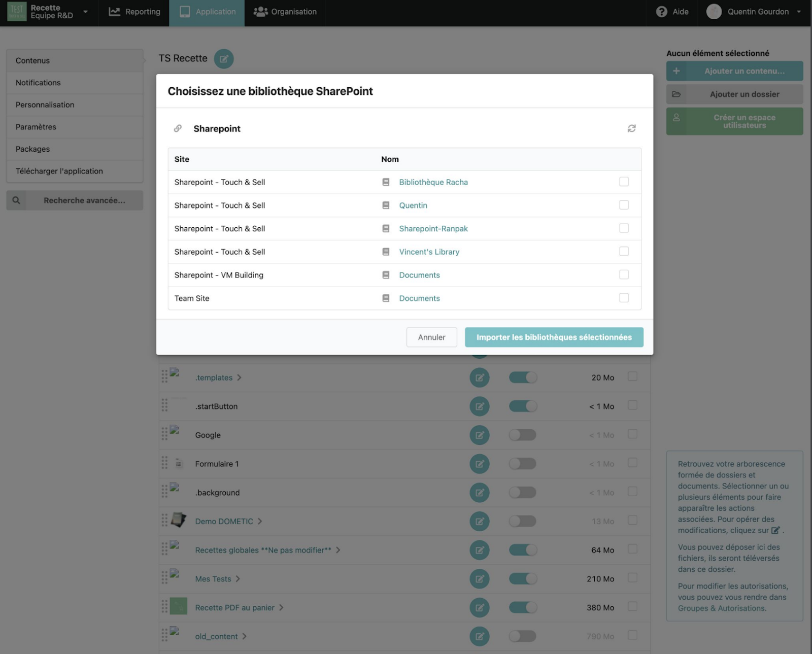
Task: Disable the .templates toggle switch
Action: tap(523, 377)
